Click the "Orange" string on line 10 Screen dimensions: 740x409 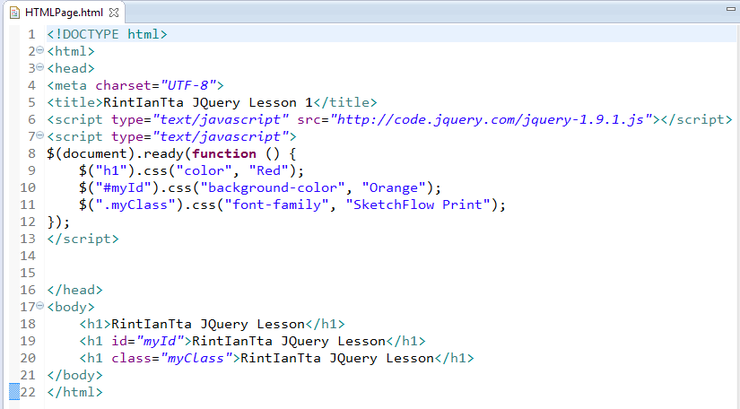point(394,188)
